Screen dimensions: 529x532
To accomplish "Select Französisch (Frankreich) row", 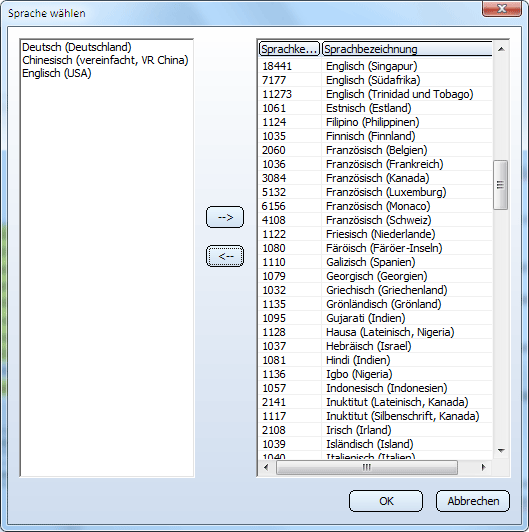I will (x=376, y=164).
